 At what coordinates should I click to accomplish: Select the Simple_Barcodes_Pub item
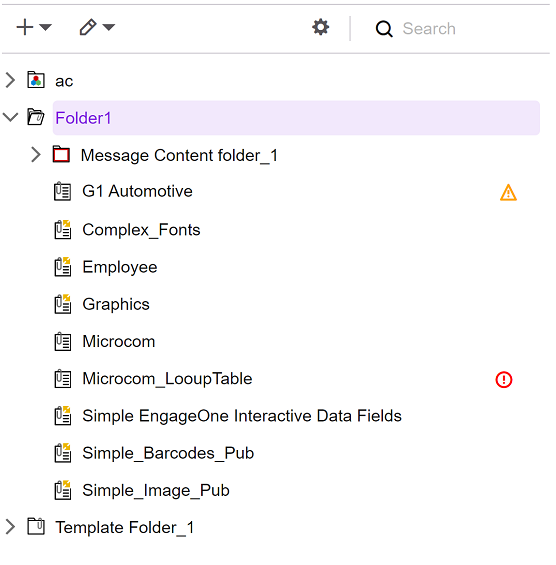point(168,453)
